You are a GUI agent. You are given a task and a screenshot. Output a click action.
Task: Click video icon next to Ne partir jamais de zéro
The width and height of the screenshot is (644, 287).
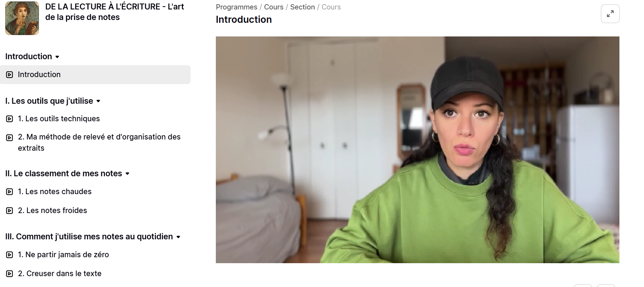[9, 255]
